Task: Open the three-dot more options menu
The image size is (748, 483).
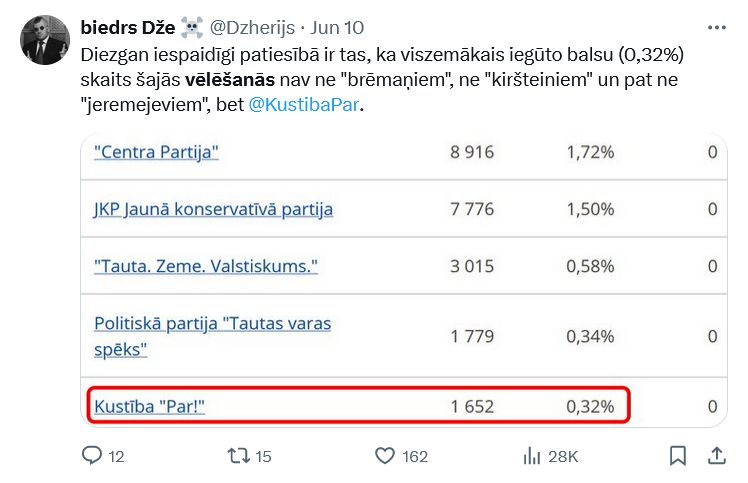Action: coord(717,27)
